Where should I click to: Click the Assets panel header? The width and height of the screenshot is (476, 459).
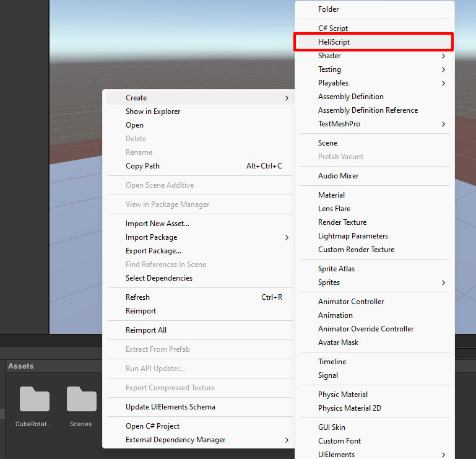click(x=21, y=366)
